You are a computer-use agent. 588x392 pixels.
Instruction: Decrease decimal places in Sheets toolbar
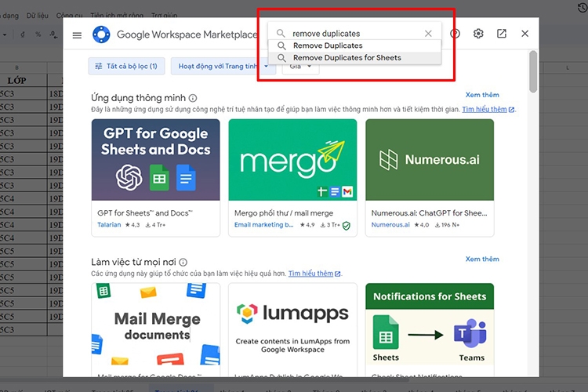tap(53, 34)
